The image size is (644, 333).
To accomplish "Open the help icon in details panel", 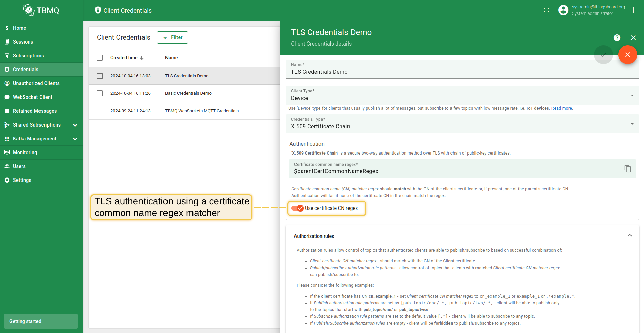I will tap(617, 38).
